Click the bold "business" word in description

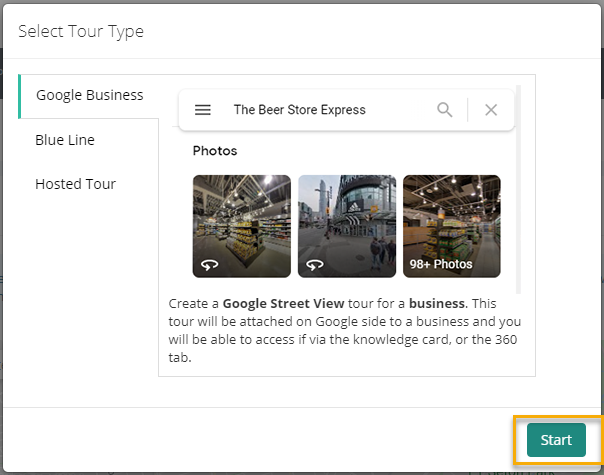point(436,303)
